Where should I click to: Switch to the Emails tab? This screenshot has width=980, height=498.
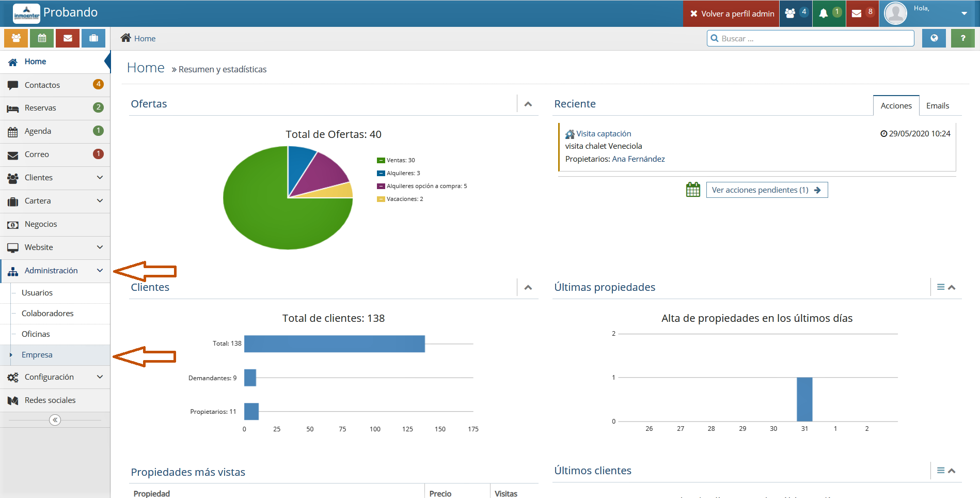[x=937, y=105]
